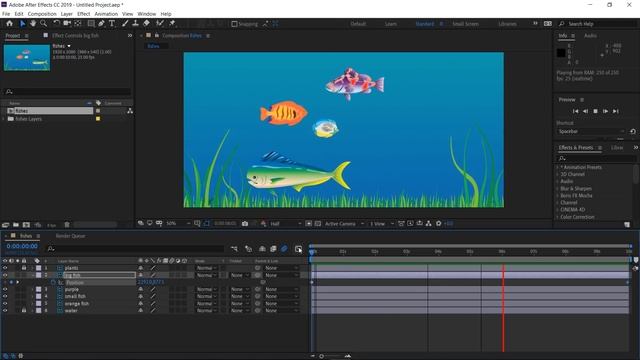Open the Animation menu
The image size is (640, 360).
point(106,14)
